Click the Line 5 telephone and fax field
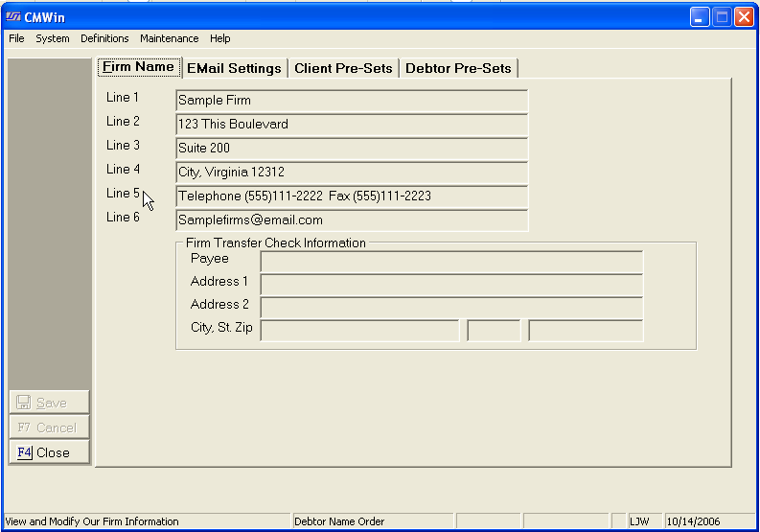This screenshot has width=760, height=532. coord(351,197)
